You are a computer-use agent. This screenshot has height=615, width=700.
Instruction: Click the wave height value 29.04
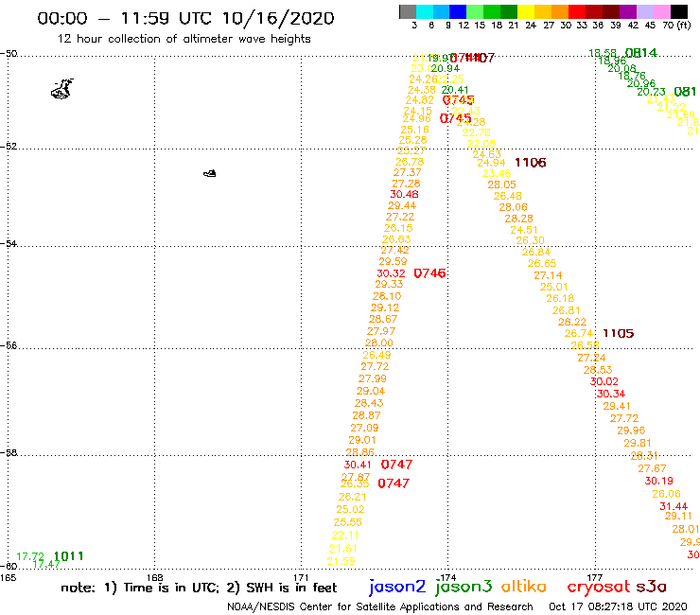pos(371,392)
